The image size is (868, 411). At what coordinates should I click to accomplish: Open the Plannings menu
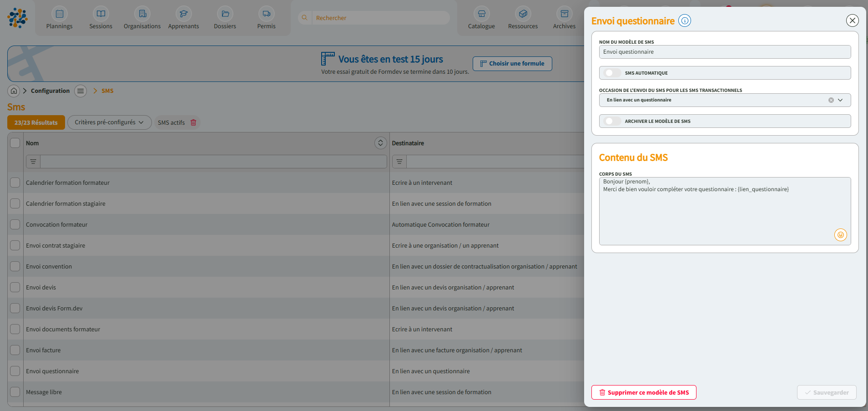59,19
